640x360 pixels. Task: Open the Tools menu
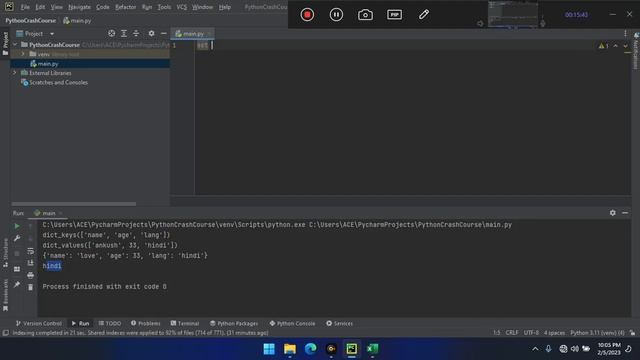(x=164, y=7)
